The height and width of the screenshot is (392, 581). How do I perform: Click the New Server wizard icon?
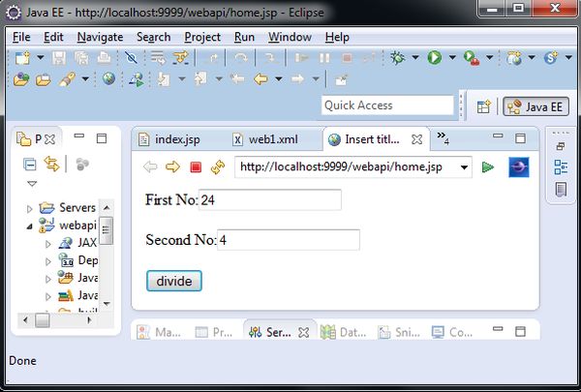514,58
